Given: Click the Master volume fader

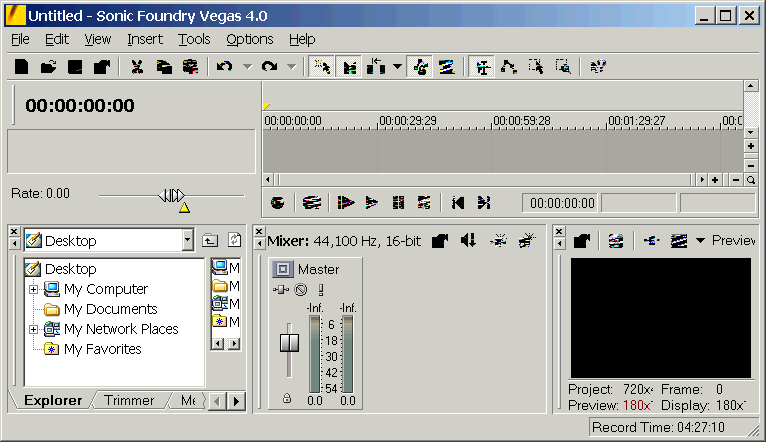Looking at the screenshot, I should (x=289, y=343).
